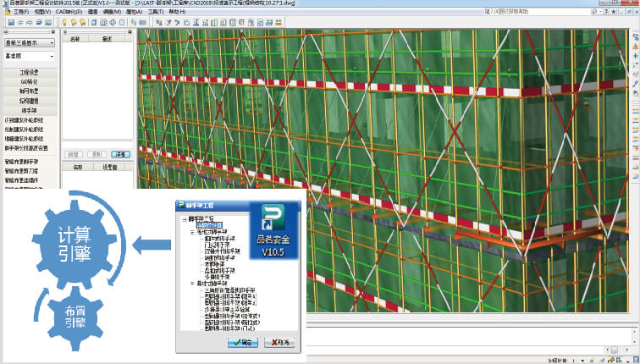Close the left navigation panel with its X
Screen dimensions: 640x364
(53, 31)
